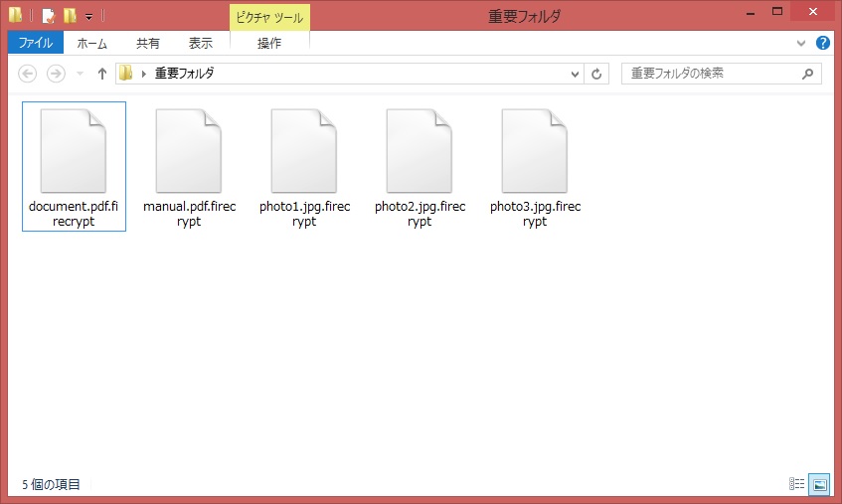Click the document.pdf.firecrypt file name label
842x504 pixels.
tap(74, 214)
